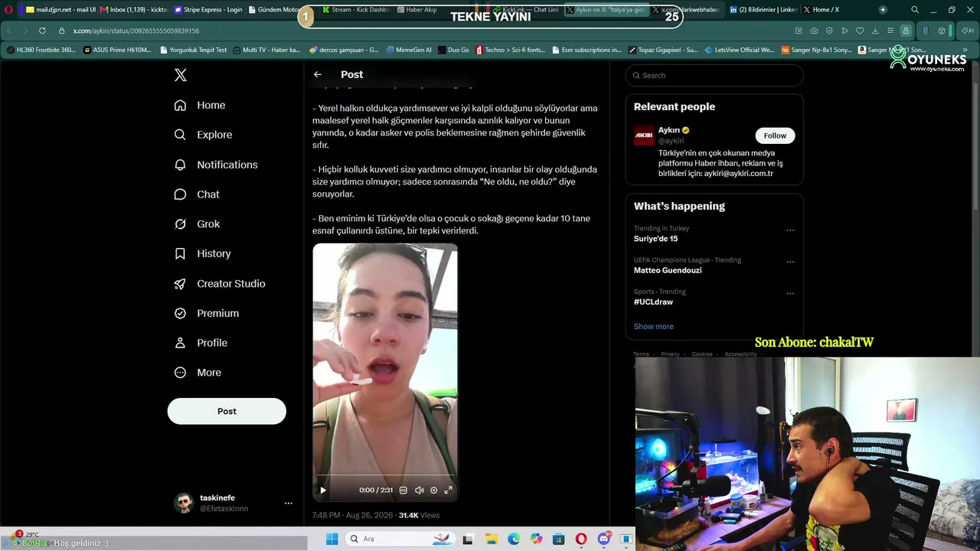Open Microsoft Store from the taskbar
980x551 pixels.
pos(559,539)
